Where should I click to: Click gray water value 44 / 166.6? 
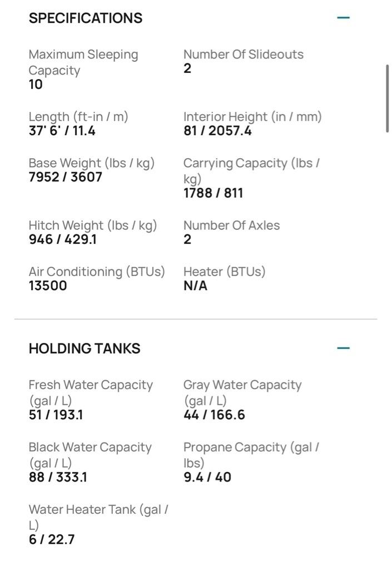pyautogui.click(x=214, y=415)
